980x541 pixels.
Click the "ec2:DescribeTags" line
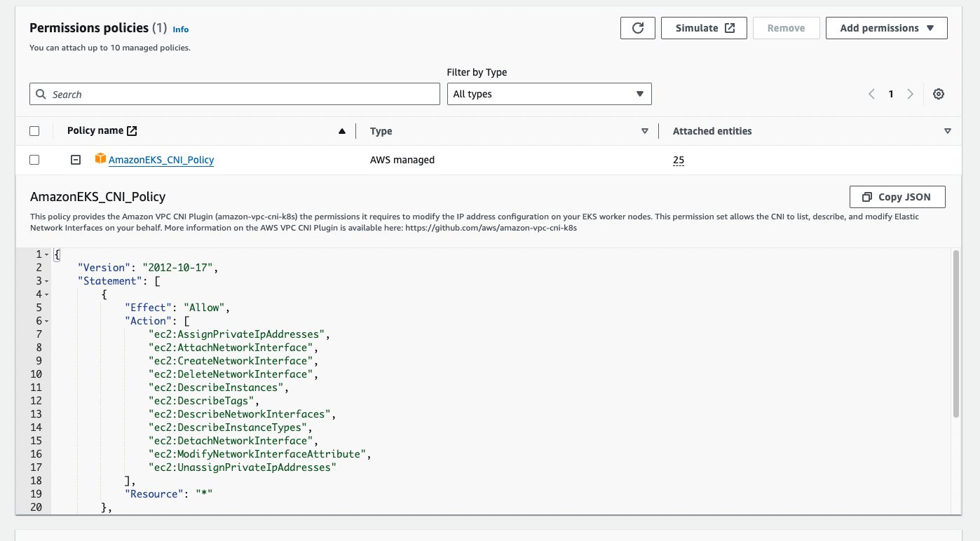pos(203,401)
